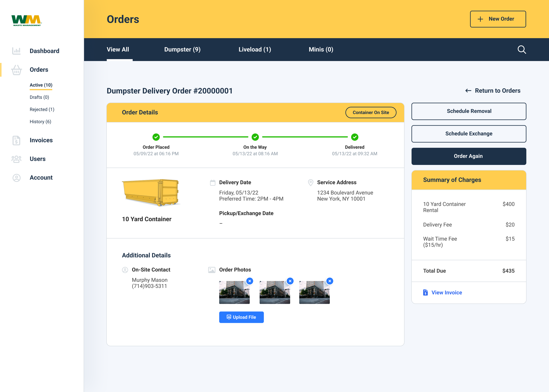This screenshot has height=392, width=549.
Task: Click the Orders basket icon
Action: click(16, 70)
